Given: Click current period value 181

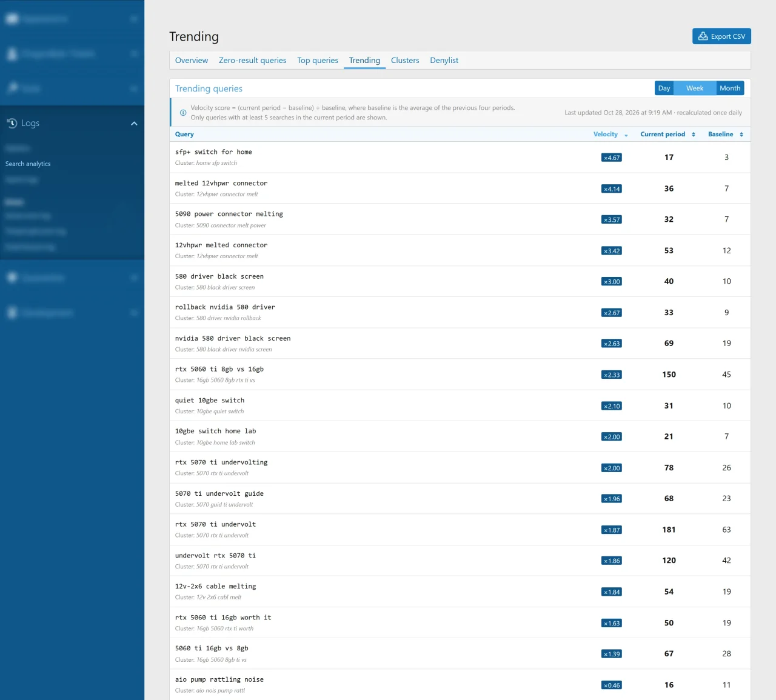Looking at the screenshot, I should (669, 530).
